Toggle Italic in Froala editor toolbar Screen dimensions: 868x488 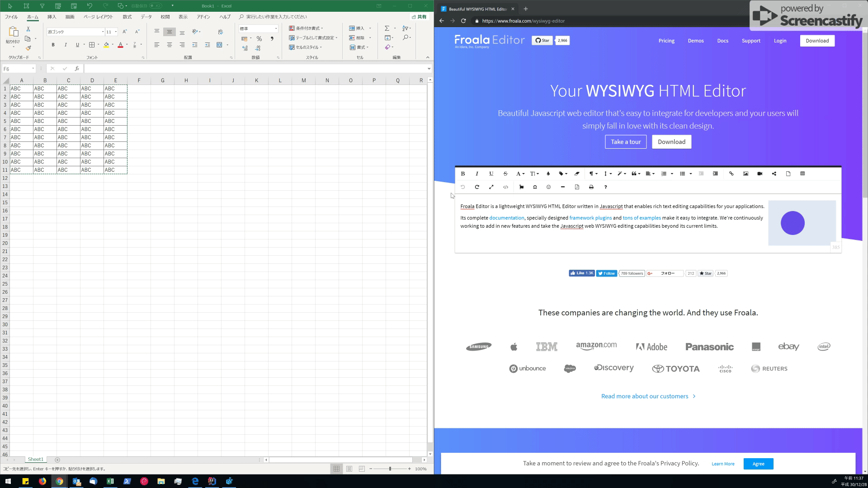click(x=477, y=174)
